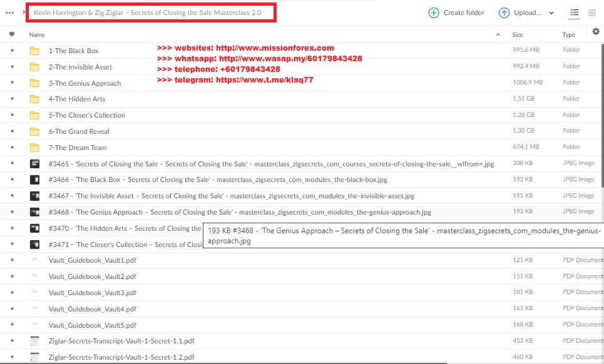
Task: Click thumbnail of image #3466
Action: 34,179
